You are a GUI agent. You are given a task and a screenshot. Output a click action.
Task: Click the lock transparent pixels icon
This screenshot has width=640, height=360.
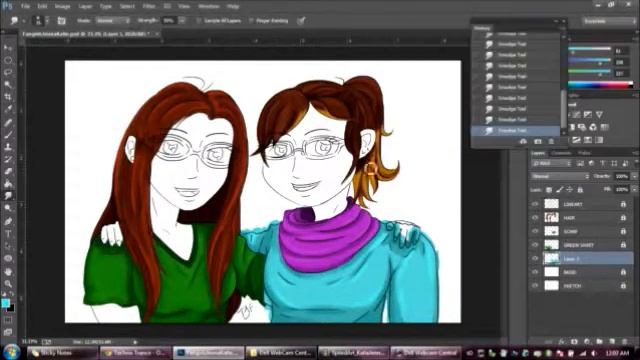(x=549, y=190)
